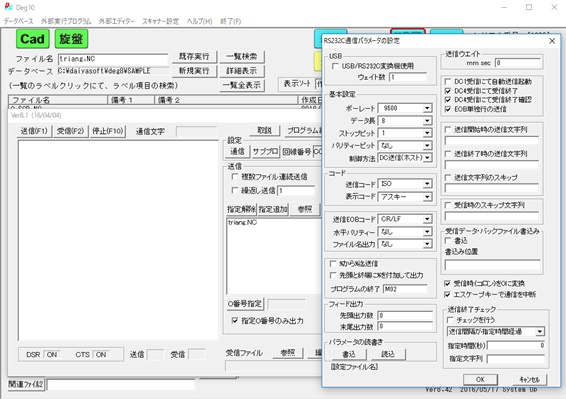Toggle 送信開始時の送信文字列 checkbox
Screen dimensions: 566x399
coord(448,129)
